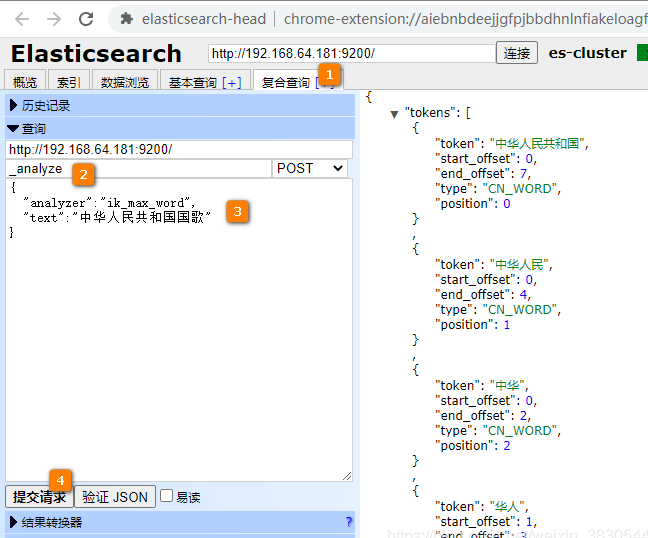Click the token value "中华人民共和国"
648x538 pixels.
pyautogui.click(x=539, y=143)
